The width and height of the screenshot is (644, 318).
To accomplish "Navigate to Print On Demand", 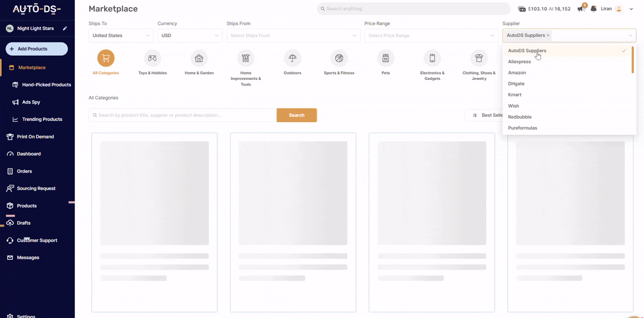I will click(x=35, y=137).
